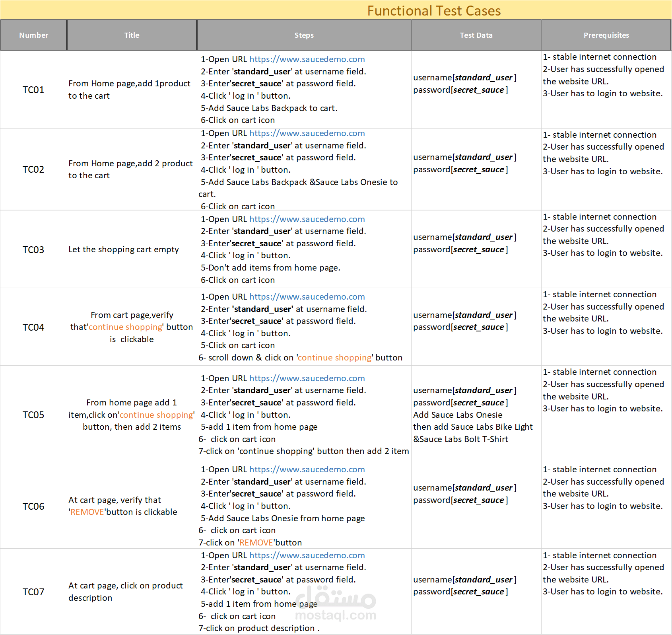
Task: Open saucedemo link in TC06 steps
Action: (307, 469)
